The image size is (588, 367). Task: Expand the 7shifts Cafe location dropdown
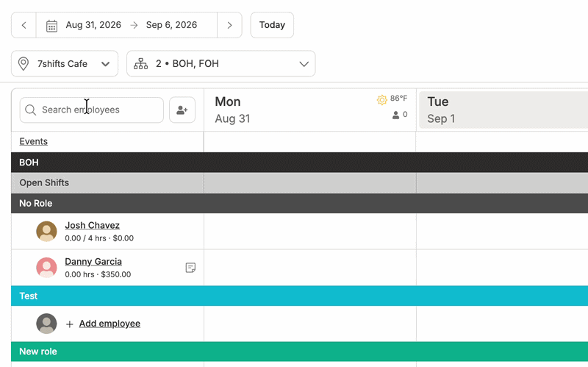[65, 64]
